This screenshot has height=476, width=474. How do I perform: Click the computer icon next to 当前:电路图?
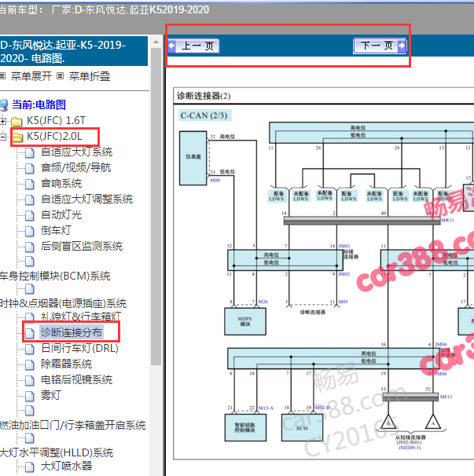[4, 105]
